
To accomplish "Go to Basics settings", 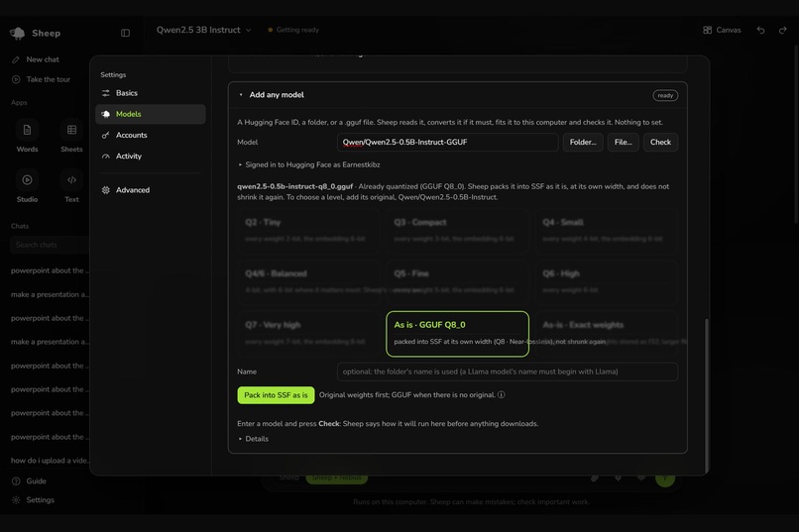I will [151, 93].
